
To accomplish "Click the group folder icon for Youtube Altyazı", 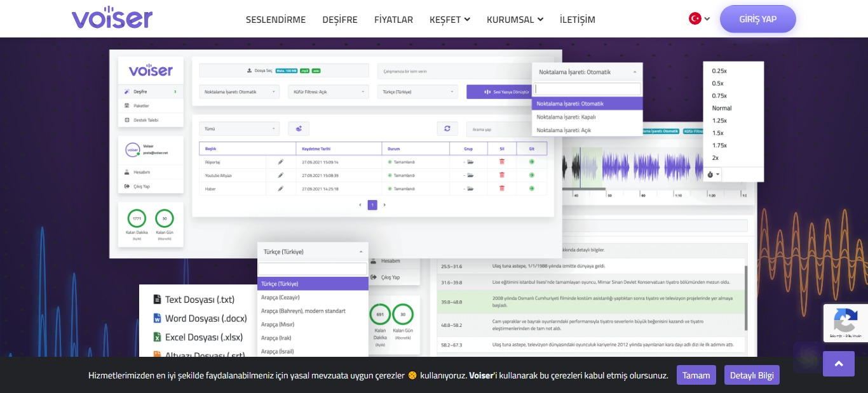I will pos(470,175).
